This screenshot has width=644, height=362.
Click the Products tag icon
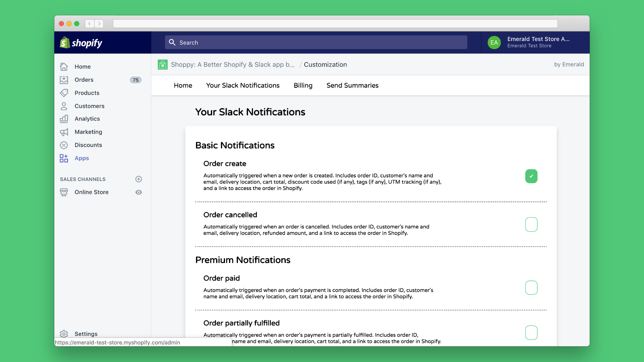(64, 93)
